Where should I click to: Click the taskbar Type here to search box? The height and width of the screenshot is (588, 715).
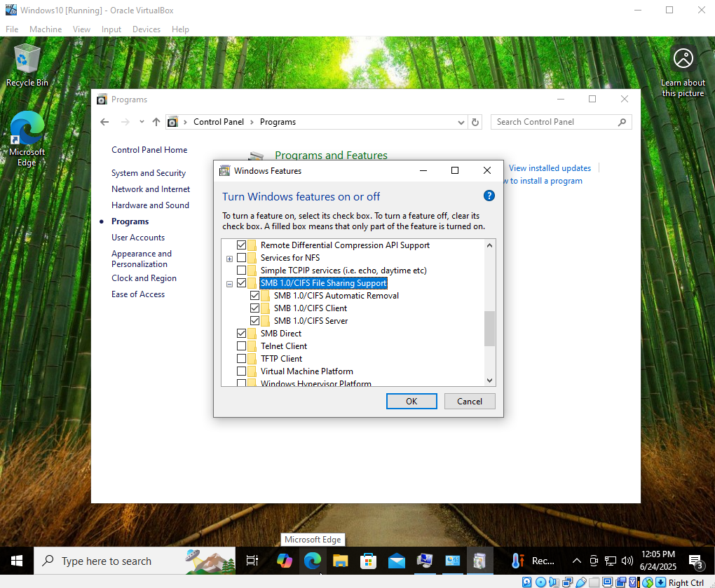coord(135,561)
